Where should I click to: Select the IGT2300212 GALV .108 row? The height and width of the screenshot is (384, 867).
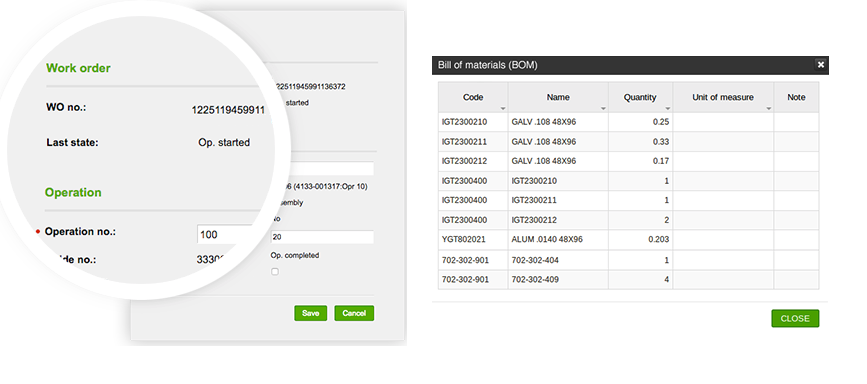click(629, 161)
